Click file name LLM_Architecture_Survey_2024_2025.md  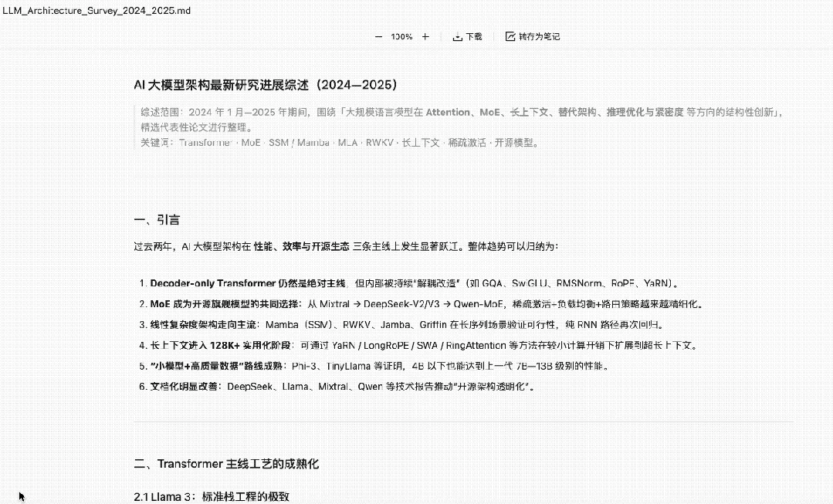(97, 11)
